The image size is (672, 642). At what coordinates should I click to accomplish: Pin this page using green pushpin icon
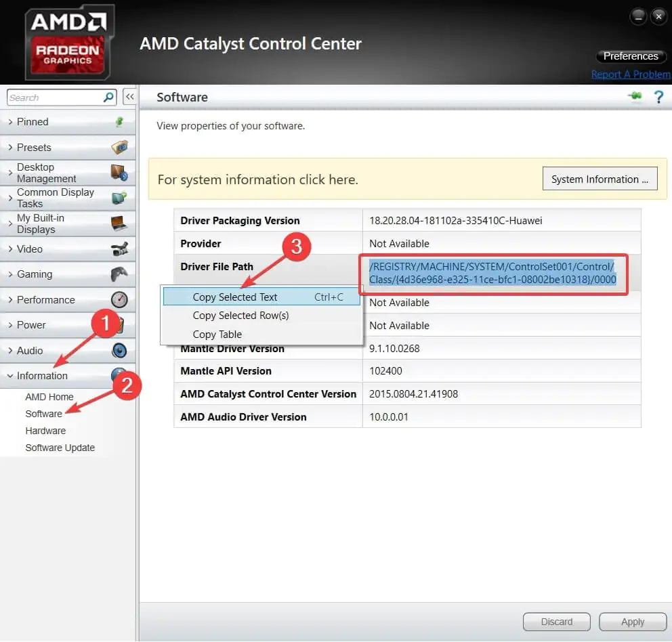[635, 96]
